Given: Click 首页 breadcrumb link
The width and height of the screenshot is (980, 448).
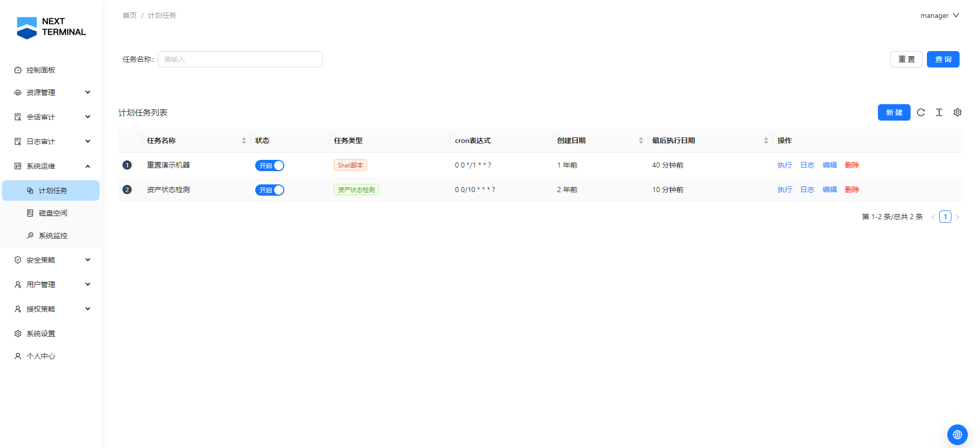Looking at the screenshot, I should click(x=130, y=15).
